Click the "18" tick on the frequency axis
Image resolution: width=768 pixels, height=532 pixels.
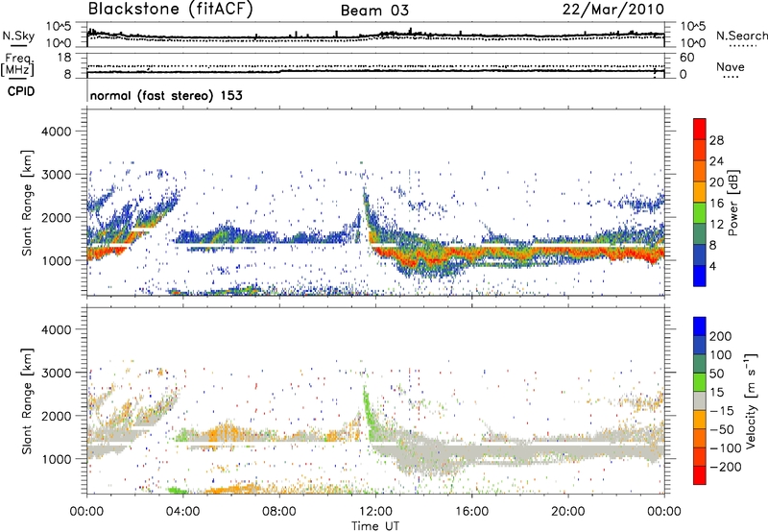[64, 58]
